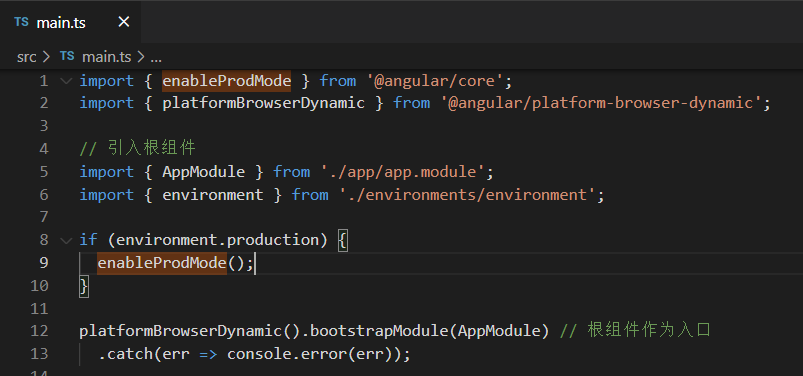Viewport: 803px width, 376px height.
Task: Collapse the fold arrow on line 1
Action: pos(66,80)
